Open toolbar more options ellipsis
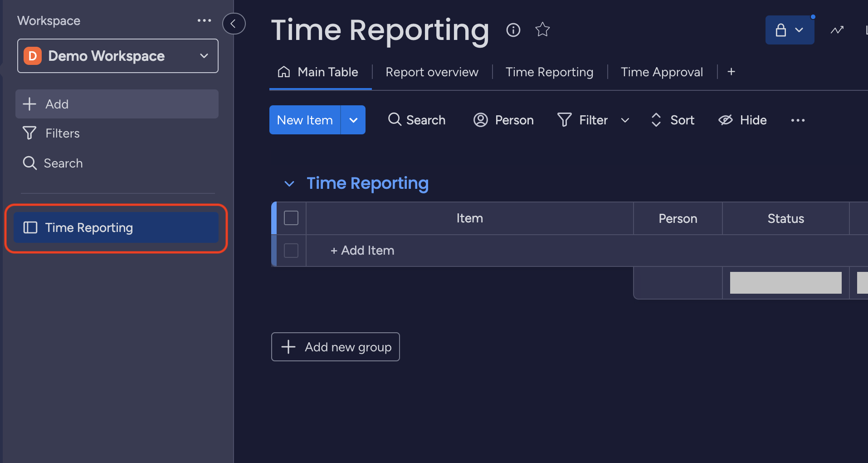Screen dimensions: 868x463 [798, 120]
